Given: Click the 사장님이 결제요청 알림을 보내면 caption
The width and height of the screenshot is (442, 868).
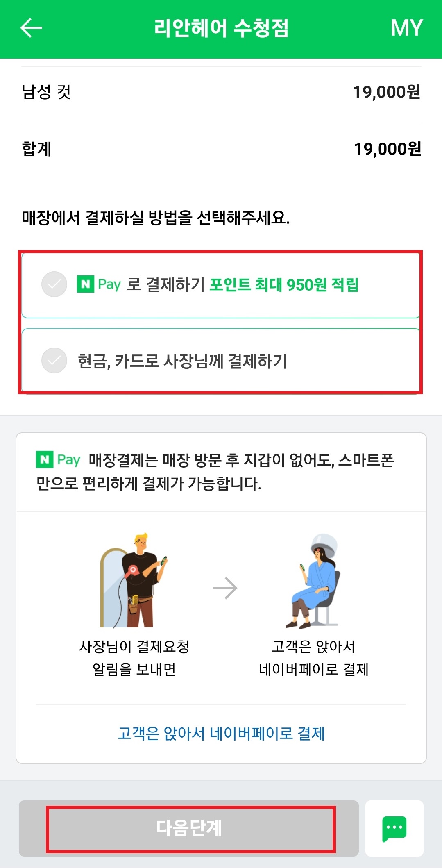Looking at the screenshot, I should click(x=134, y=658).
